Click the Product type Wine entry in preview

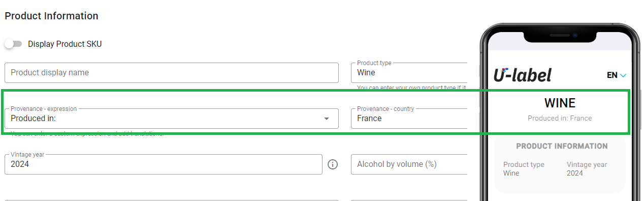(524, 169)
